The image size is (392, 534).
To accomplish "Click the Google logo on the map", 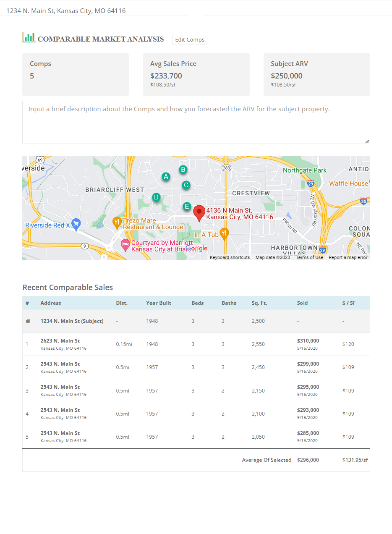I will click(197, 249).
